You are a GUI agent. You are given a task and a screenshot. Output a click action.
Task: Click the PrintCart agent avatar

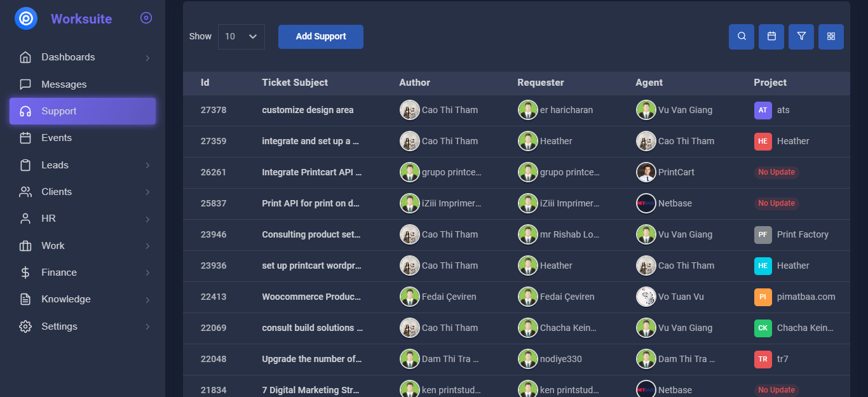click(x=646, y=172)
